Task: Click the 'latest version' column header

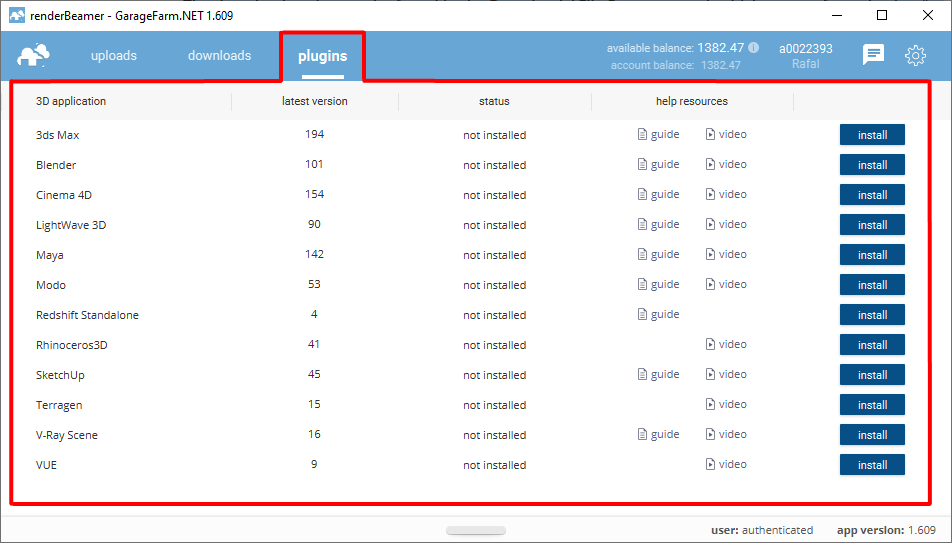Action: tap(314, 101)
